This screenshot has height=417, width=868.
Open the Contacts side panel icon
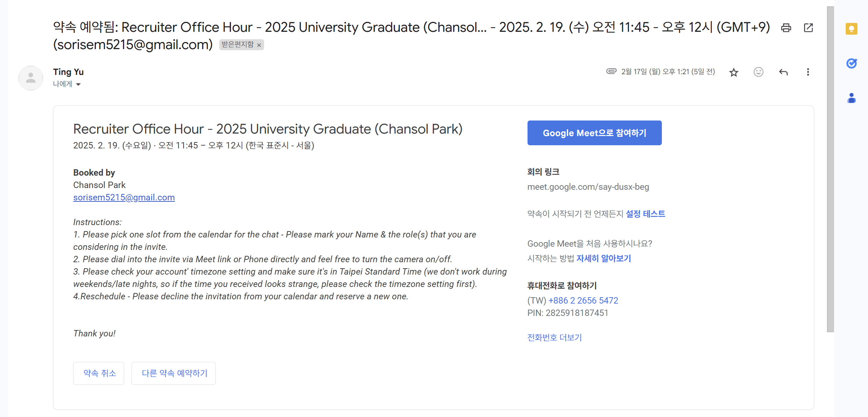[851, 98]
